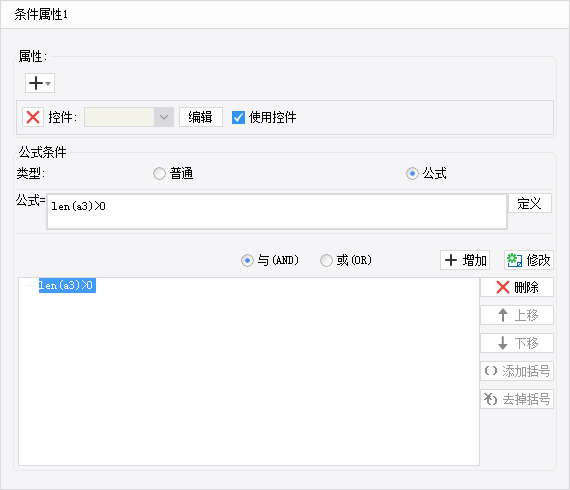Click 添加括号 to add parentheses
The height and width of the screenshot is (490, 570).
517,371
